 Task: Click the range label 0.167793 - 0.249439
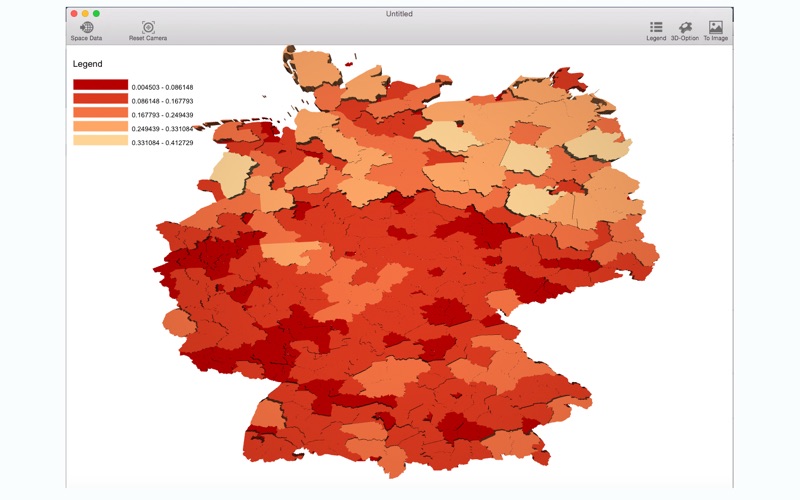(162, 115)
